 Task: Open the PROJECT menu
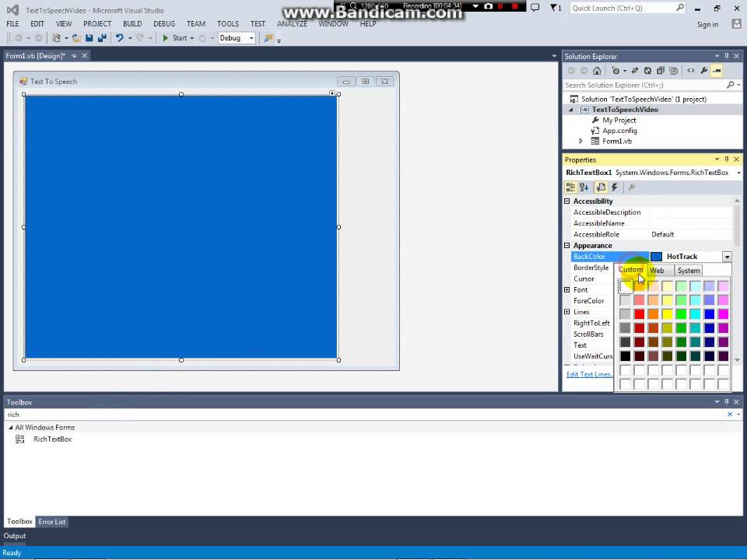click(97, 24)
